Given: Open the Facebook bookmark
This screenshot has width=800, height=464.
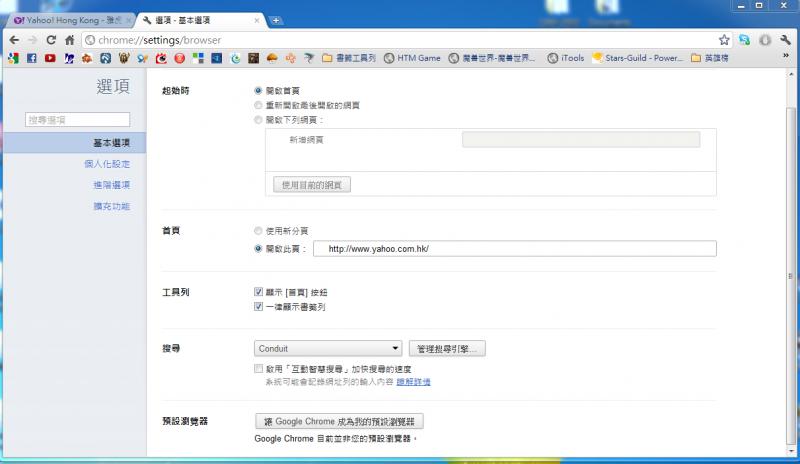Looking at the screenshot, I should [x=32, y=58].
